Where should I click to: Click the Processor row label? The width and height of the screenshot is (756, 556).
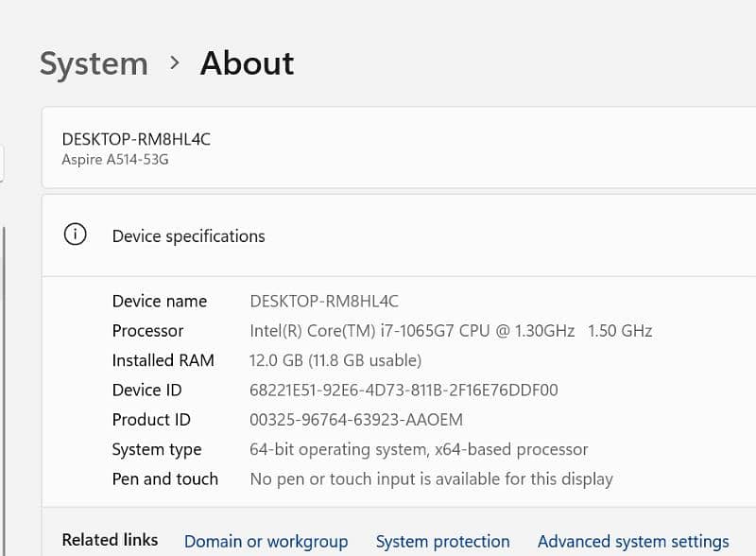(x=147, y=331)
